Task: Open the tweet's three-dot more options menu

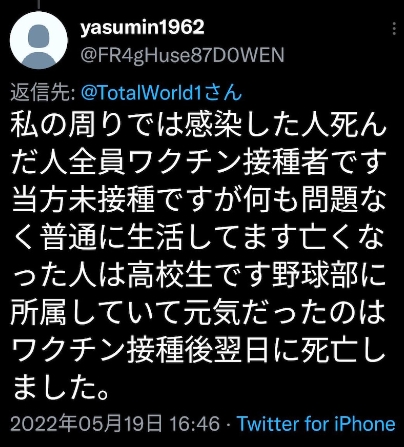Action: [394, 29]
